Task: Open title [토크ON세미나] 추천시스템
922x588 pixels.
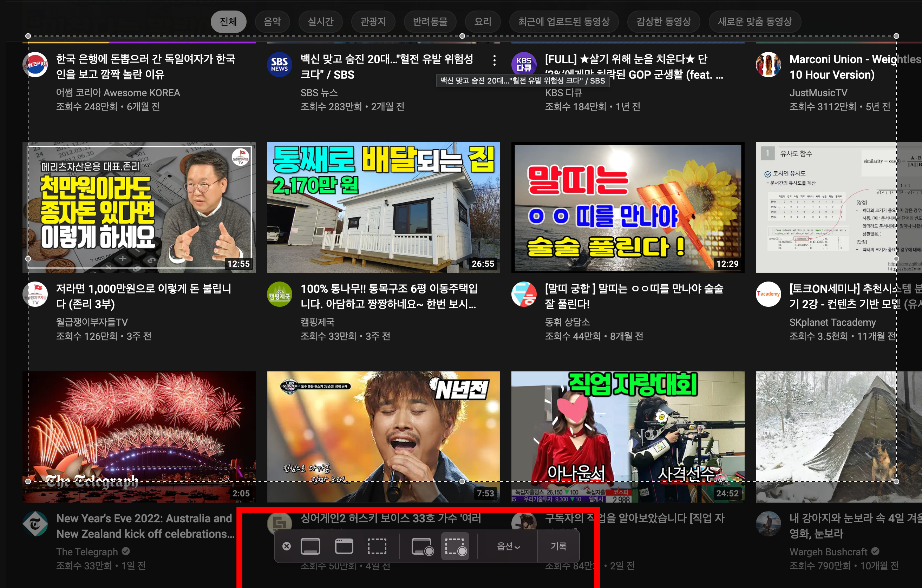Action: (x=855, y=296)
